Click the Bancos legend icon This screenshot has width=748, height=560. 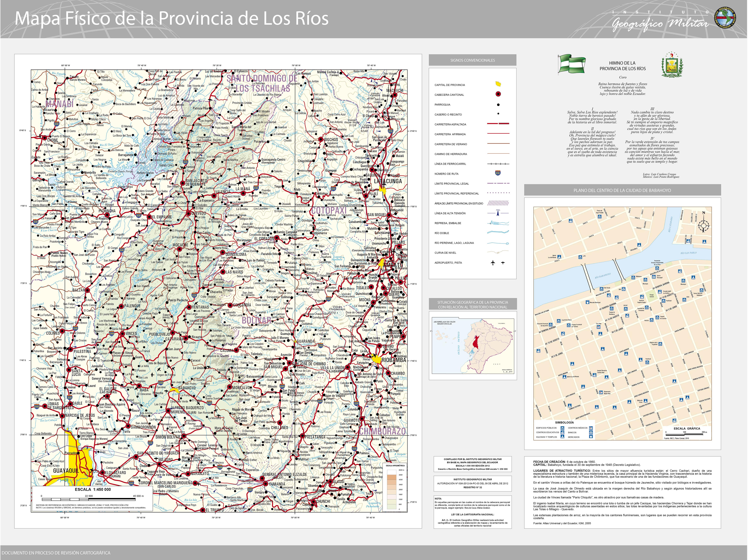[591, 432]
